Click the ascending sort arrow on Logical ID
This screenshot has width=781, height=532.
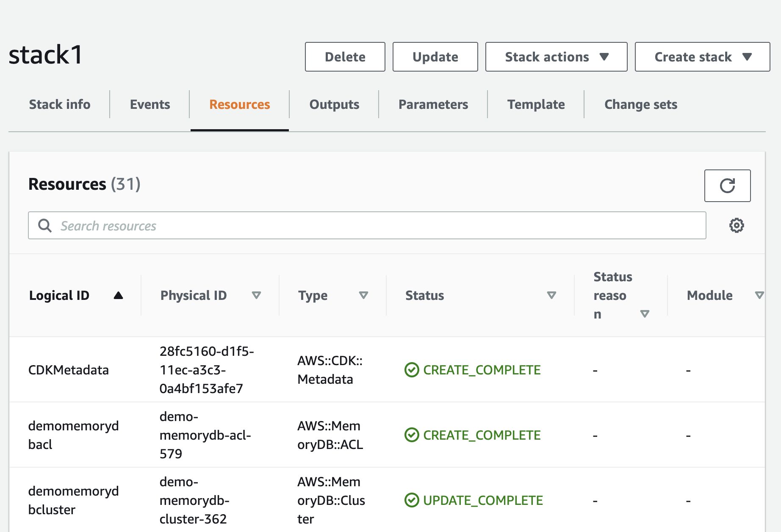pyautogui.click(x=119, y=295)
